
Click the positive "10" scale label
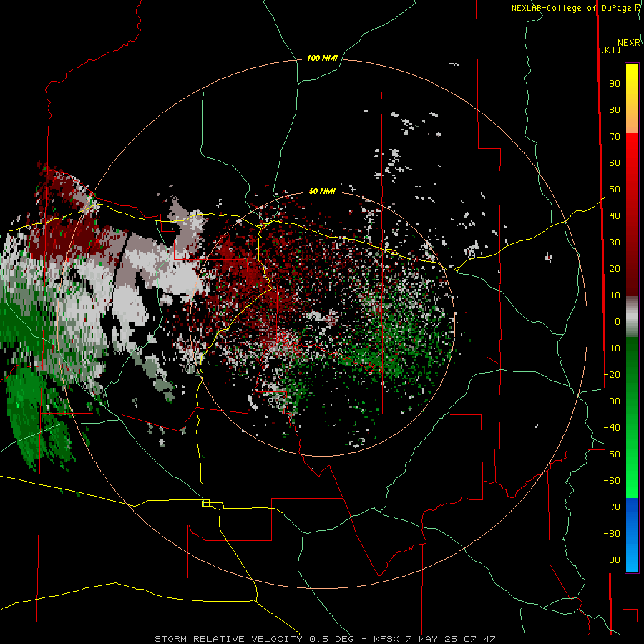pos(615,296)
